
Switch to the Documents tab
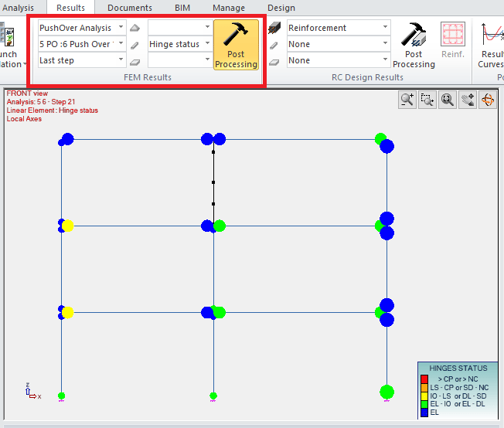point(129,8)
